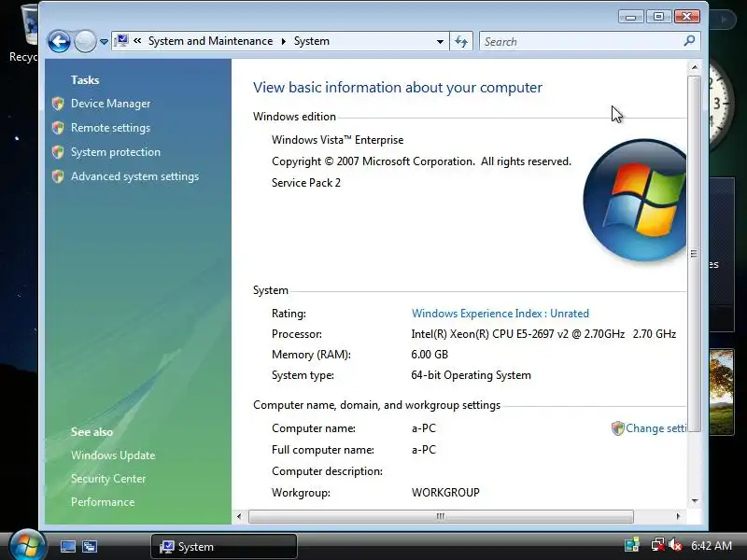The height and width of the screenshot is (560, 747).
Task: Open System protection task link
Action: tap(116, 152)
